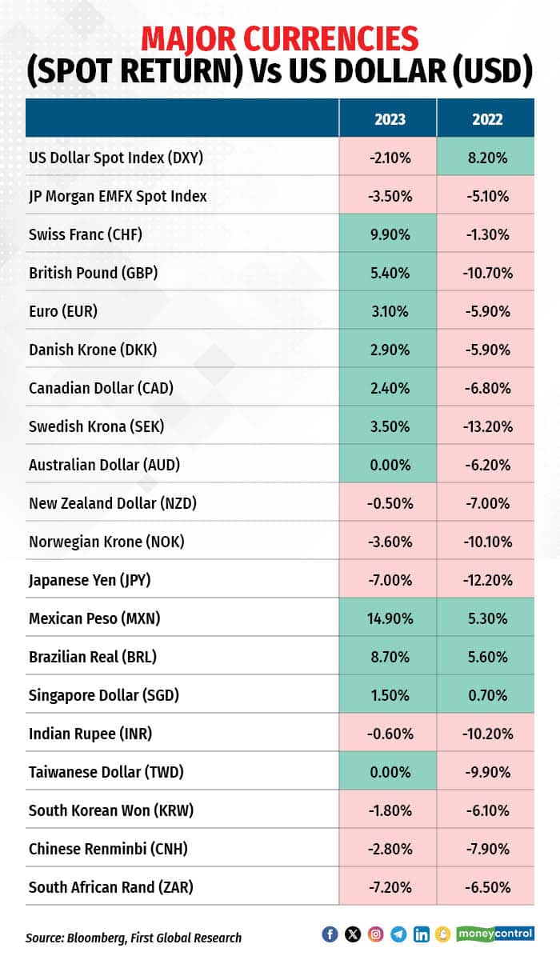Click the source text Bloomberg, First Global Research

point(134,937)
